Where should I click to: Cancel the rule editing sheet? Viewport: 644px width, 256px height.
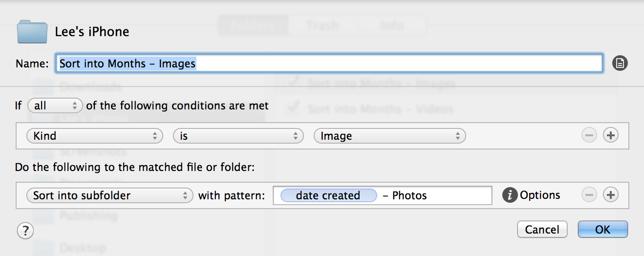point(542,230)
